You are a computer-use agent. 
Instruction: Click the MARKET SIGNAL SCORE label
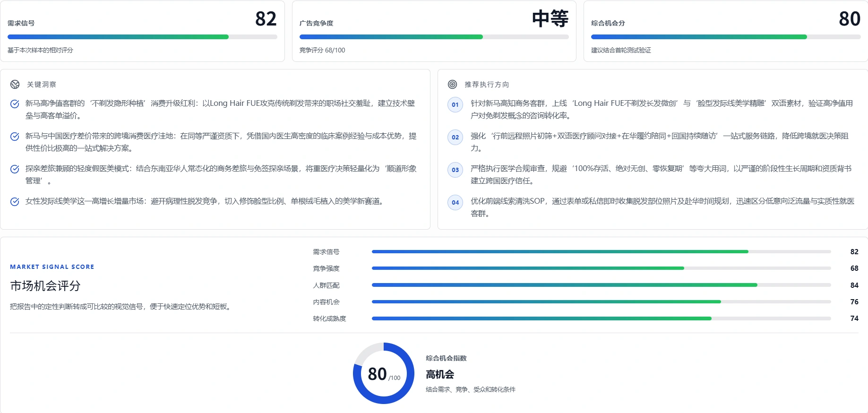(x=52, y=267)
